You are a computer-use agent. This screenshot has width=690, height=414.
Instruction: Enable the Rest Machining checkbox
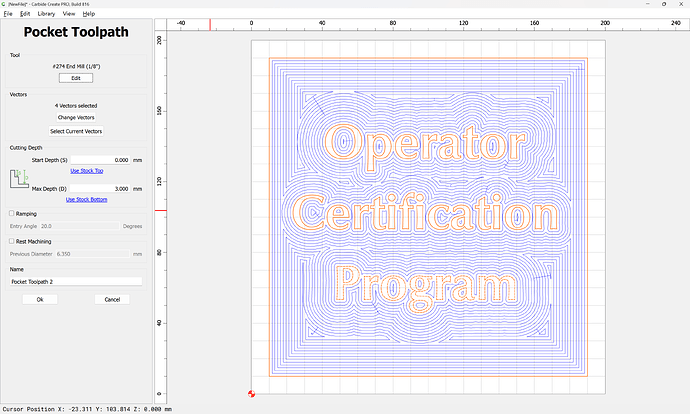click(12, 241)
